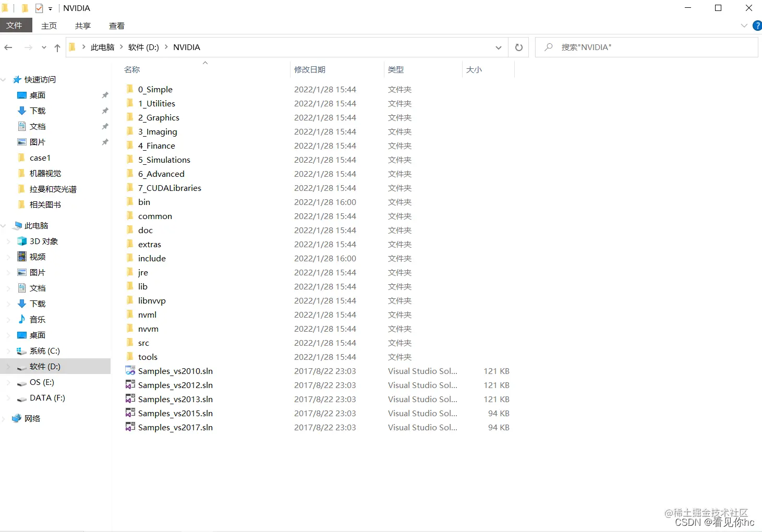Viewport: 762px width, 532px height.
Task: Click the Samples_vs2017.sln file icon
Action: point(130,427)
